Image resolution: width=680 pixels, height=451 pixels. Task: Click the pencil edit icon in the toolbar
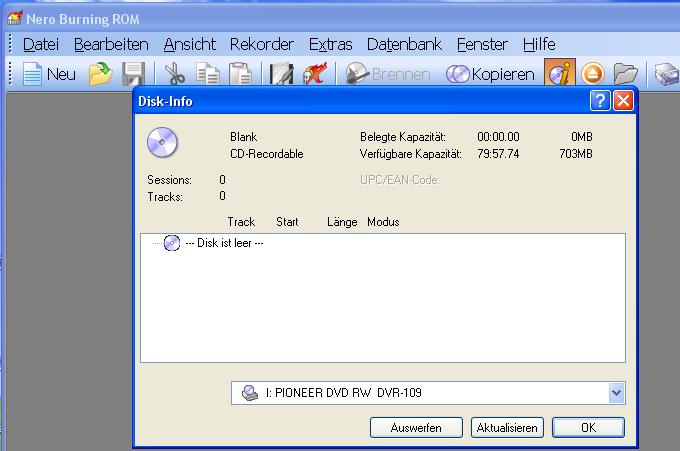click(x=281, y=74)
